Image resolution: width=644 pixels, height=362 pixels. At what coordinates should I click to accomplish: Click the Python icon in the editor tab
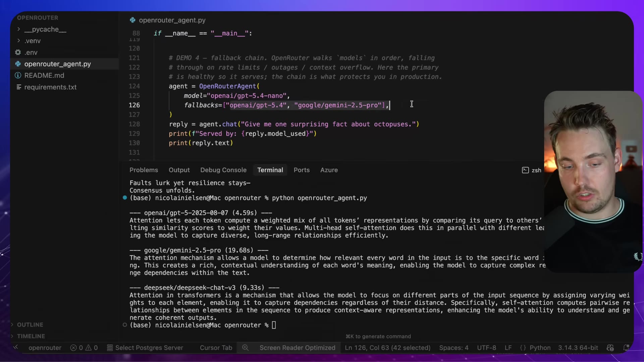pyautogui.click(x=132, y=20)
